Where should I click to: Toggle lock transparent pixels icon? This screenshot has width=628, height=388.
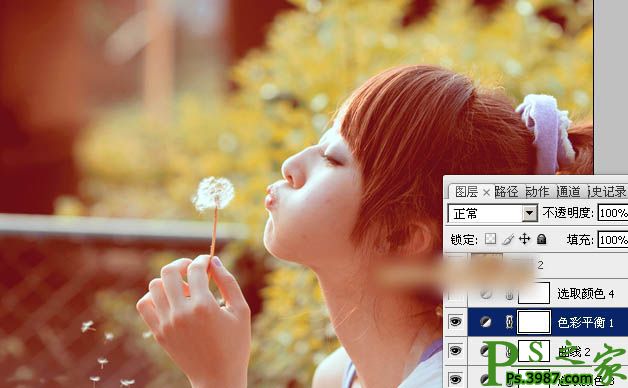tap(490, 239)
